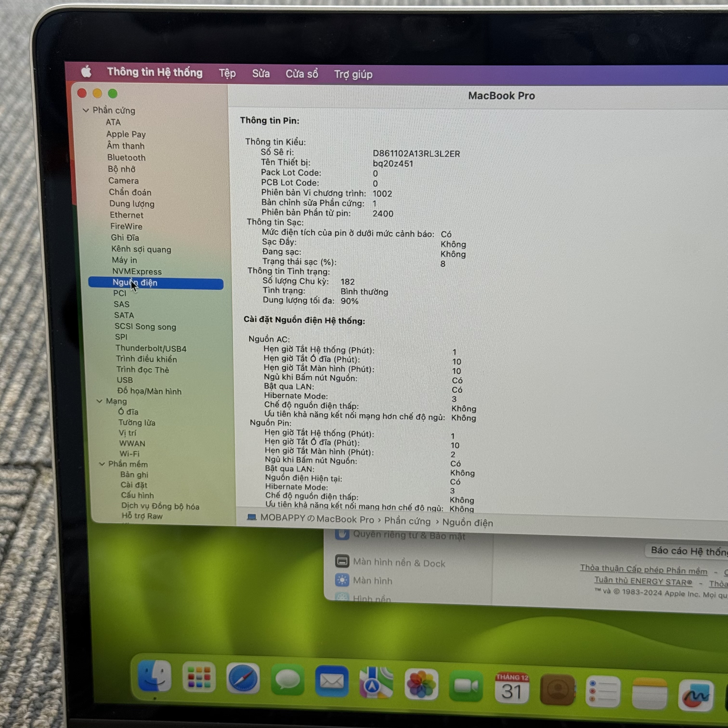The height and width of the screenshot is (728, 728).
Task: Open the Apple menu
Action: tap(86, 71)
